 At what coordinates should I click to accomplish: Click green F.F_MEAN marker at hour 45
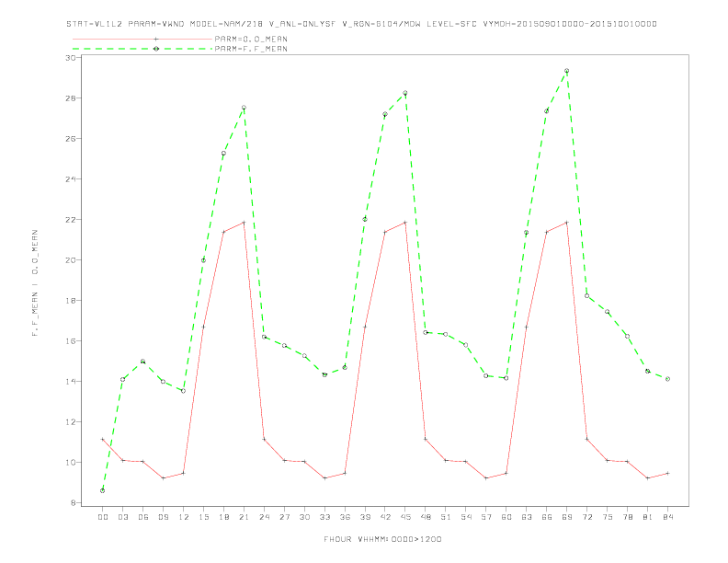pyautogui.click(x=405, y=93)
